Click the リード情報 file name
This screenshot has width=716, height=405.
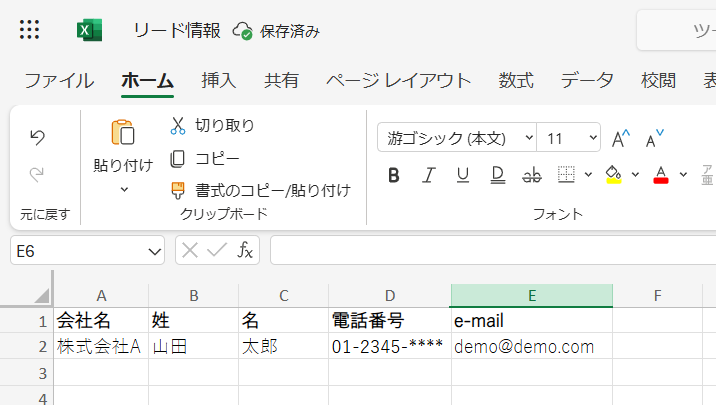pyautogui.click(x=176, y=30)
